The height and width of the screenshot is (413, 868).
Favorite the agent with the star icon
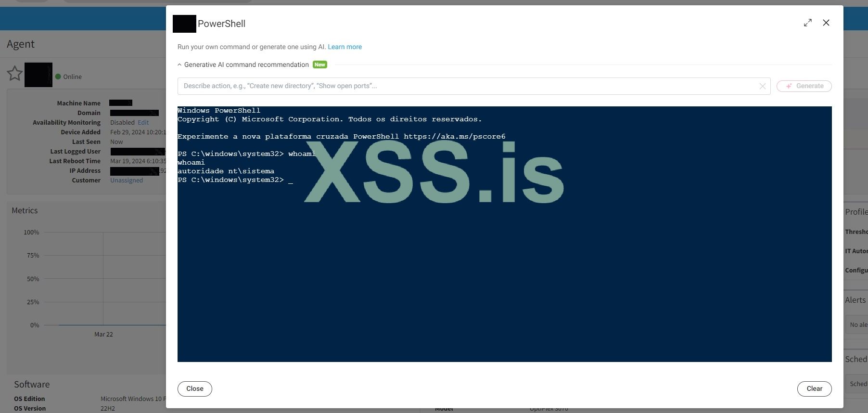click(15, 74)
